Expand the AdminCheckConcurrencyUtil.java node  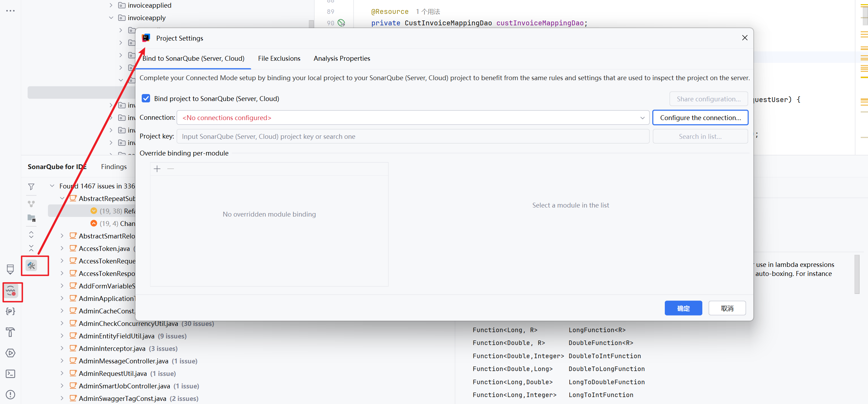62,323
